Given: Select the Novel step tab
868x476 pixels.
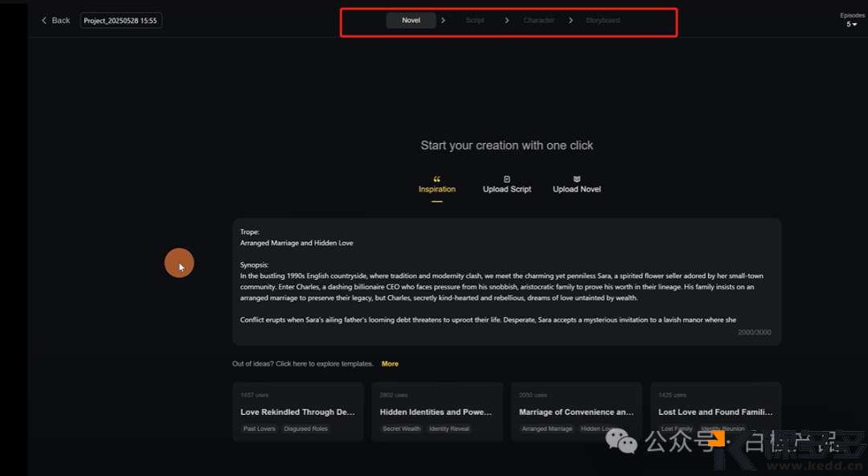Looking at the screenshot, I should (x=411, y=20).
